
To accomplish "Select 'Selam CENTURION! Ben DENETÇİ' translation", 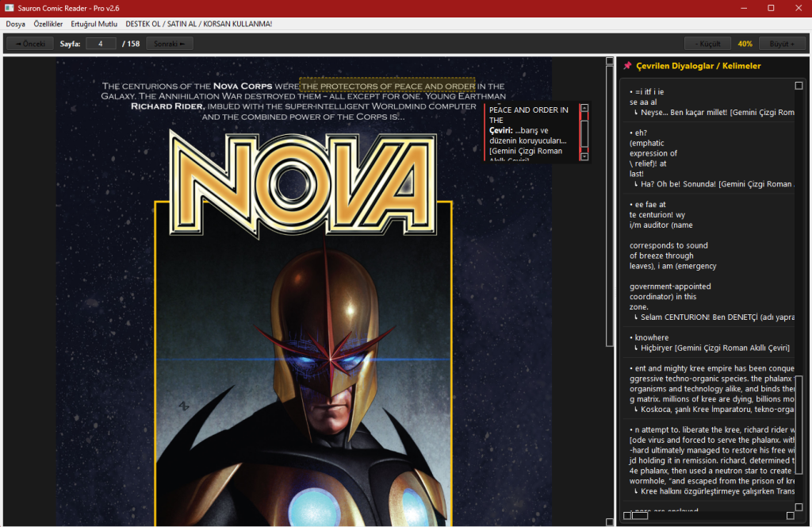I will tap(714, 317).
